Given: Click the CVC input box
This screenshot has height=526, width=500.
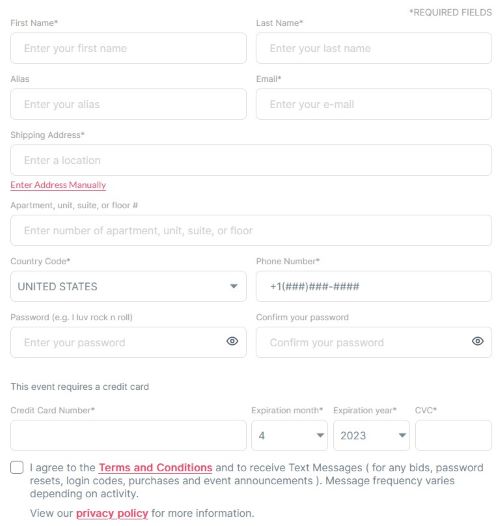Looking at the screenshot, I should (x=453, y=435).
